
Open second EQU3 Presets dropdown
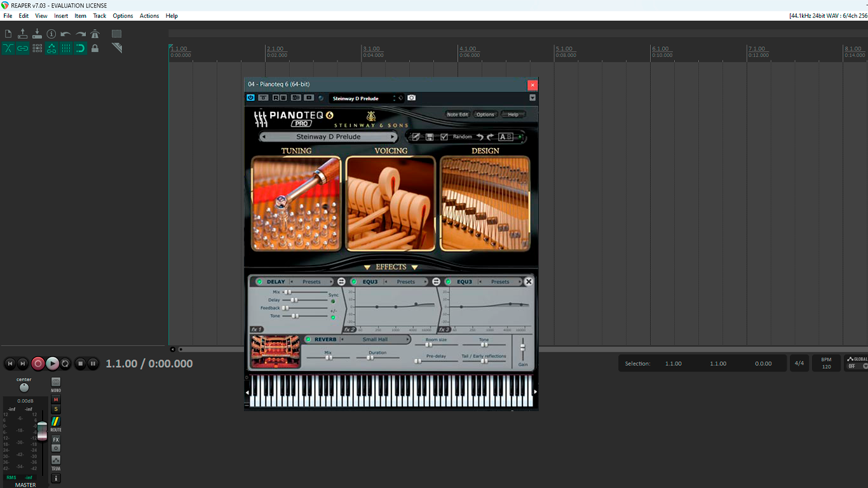500,281
